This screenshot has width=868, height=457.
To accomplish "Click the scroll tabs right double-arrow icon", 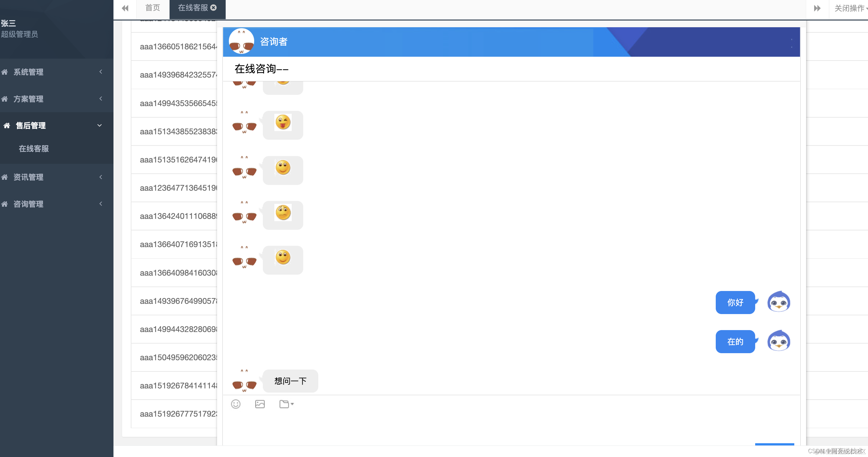I will [x=817, y=8].
